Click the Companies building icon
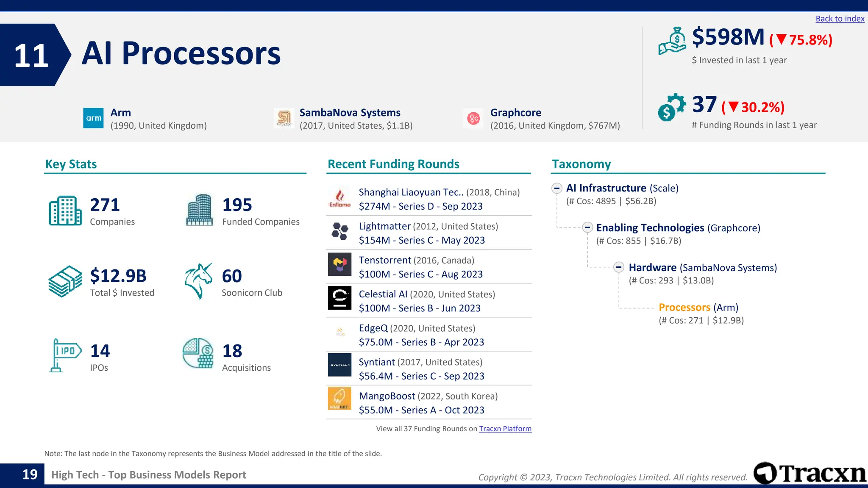This screenshot has height=488, width=868. coord(65,211)
